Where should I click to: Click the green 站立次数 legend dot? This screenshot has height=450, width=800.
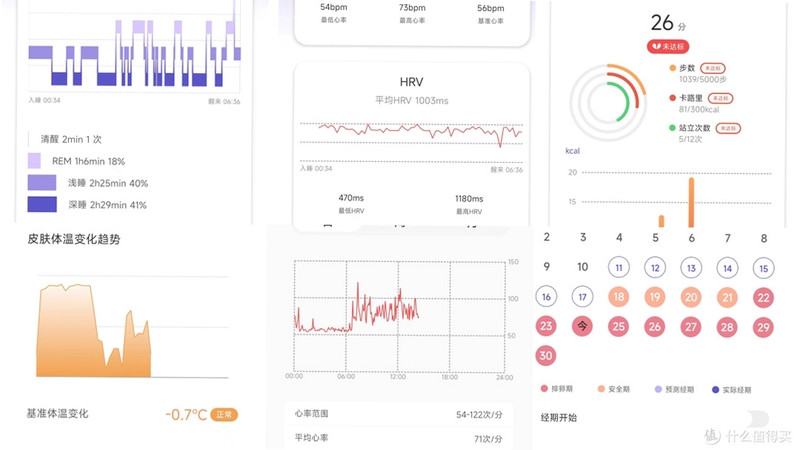click(672, 128)
